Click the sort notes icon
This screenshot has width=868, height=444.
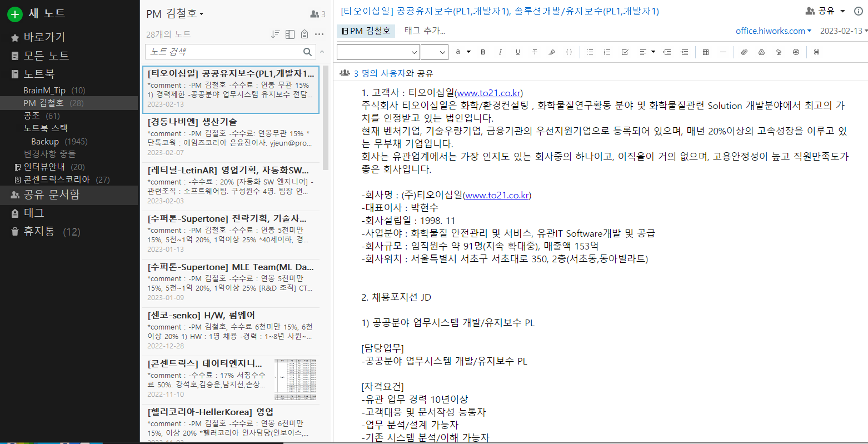click(x=275, y=34)
